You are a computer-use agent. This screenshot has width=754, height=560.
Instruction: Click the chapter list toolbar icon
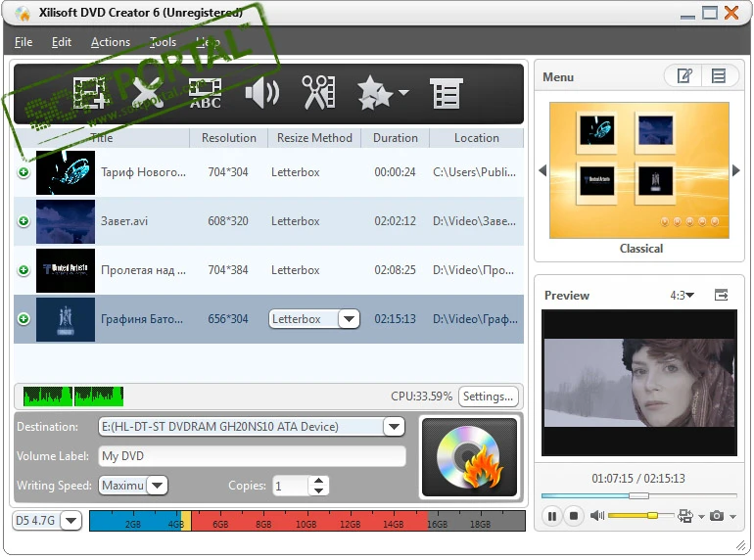445,94
